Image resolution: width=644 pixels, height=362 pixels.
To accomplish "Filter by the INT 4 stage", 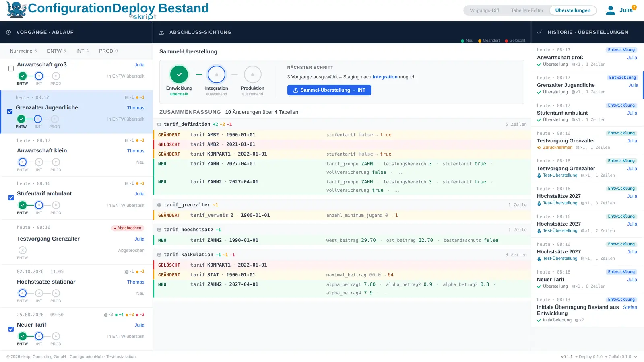I will click(x=83, y=51).
